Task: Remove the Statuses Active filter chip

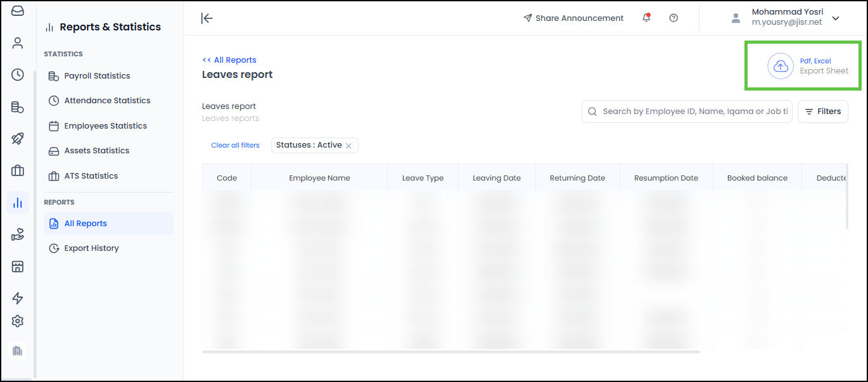Action: 348,145
